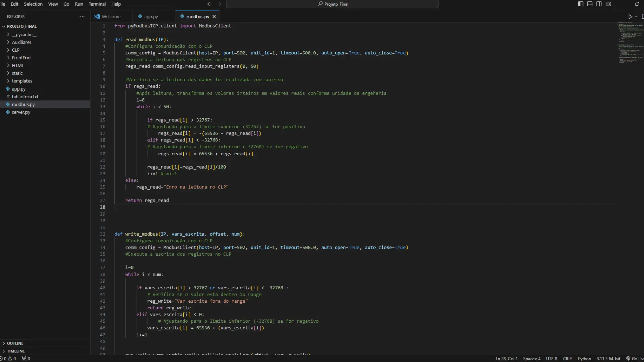644x362 pixels.
Task: Click the errors and warnings status indicator
Action: tap(8, 359)
